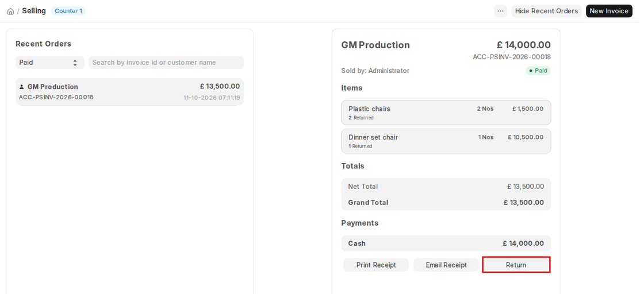This screenshot has height=294, width=644.
Task: Click the Email Receipt button
Action: [446, 265]
